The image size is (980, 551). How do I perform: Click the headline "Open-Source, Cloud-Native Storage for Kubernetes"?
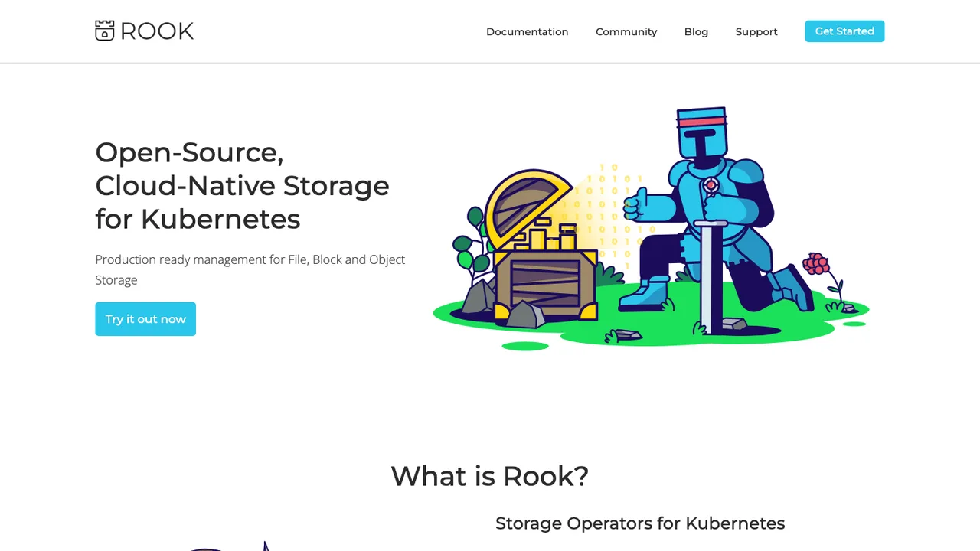point(242,185)
